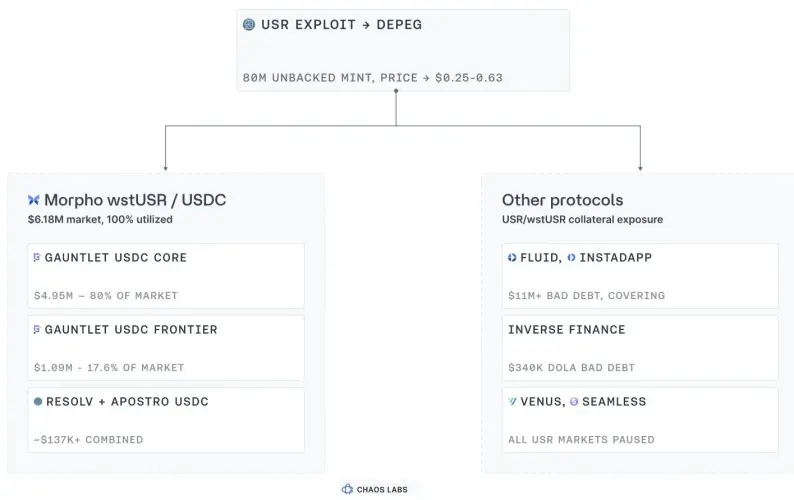This screenshot has height=500, width=794.
Task: Click the Resolv circular icon
Action: (x=38, y=401)
